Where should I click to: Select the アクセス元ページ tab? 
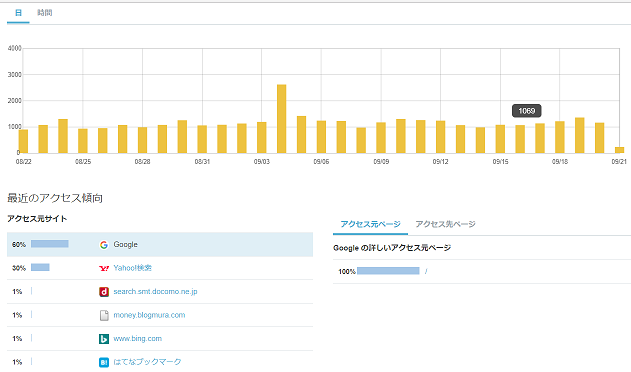tap(370, 224)
